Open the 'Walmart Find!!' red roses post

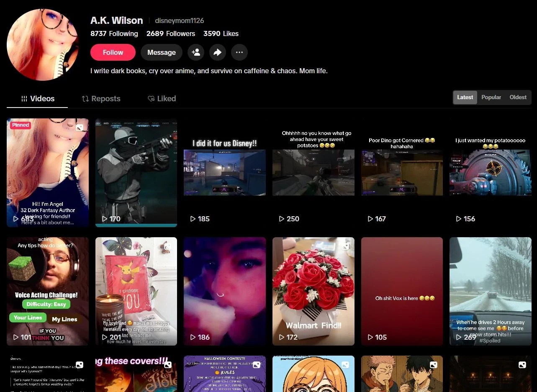[x=313, y=291]
